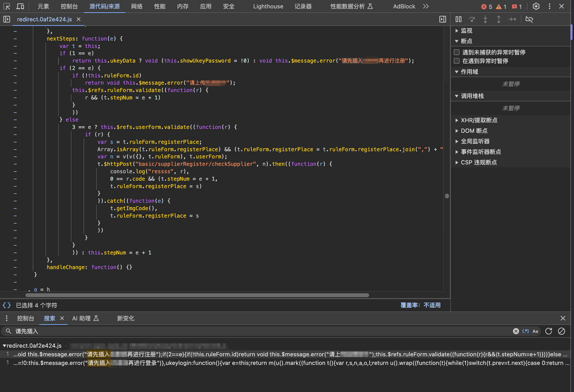Switch to drawer 控制台 tab
Screen dimensions: 574x392
pos(25,318)
